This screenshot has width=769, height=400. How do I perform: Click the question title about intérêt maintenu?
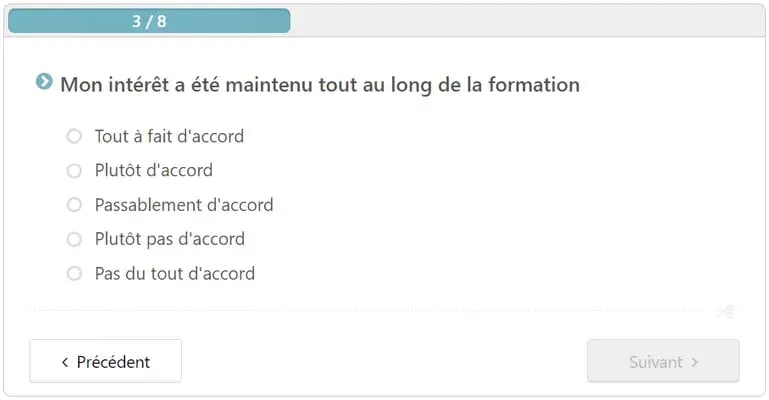(320, 85)
